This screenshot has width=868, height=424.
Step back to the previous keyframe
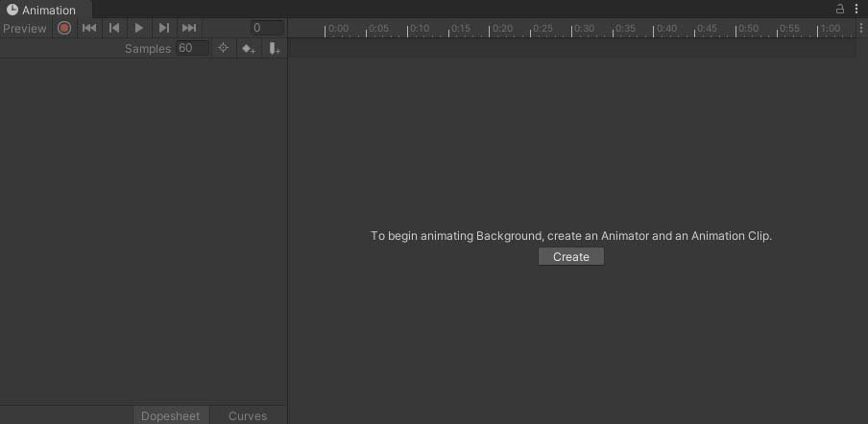click(114, 28)
